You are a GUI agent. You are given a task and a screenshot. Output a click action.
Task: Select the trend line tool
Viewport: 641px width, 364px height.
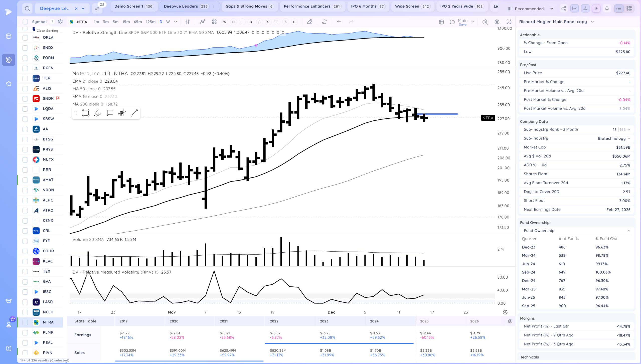click(134, 113)
